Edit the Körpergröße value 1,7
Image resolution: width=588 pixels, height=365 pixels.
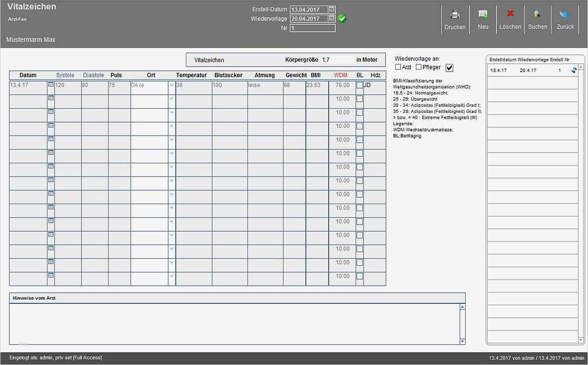[x=337, y=60]
